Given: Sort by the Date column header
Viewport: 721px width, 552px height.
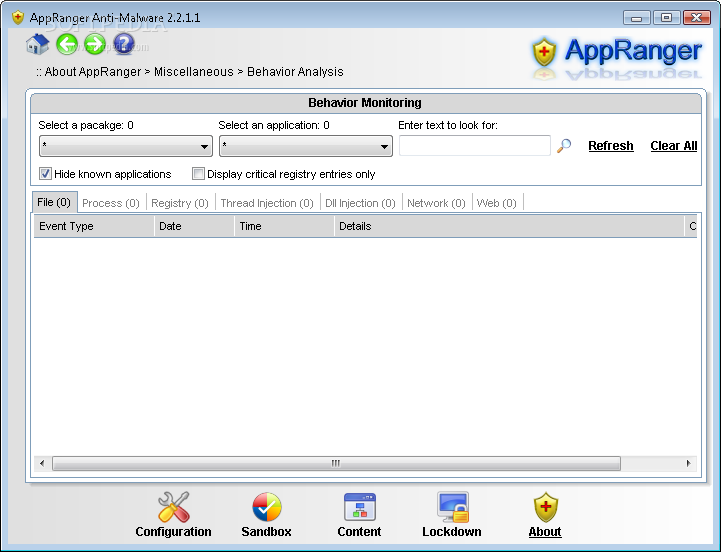Looking at the screenshot, I should pyautogui.click(x=194, y=226).
